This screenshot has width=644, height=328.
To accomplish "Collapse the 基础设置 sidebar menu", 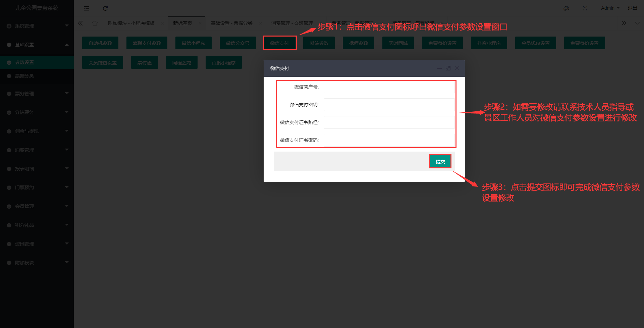I will point(37,45).
